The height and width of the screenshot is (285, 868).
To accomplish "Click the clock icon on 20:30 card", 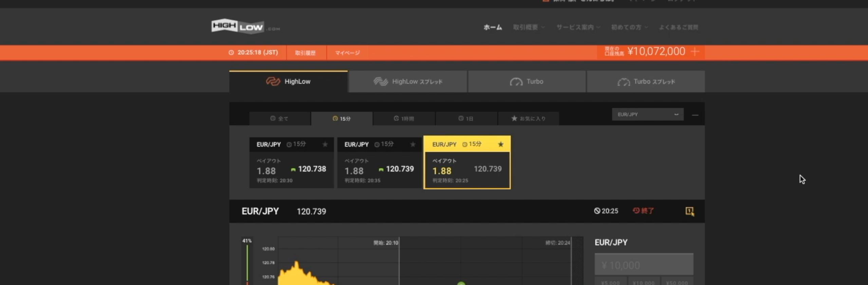I will click(x=289, y=145).
